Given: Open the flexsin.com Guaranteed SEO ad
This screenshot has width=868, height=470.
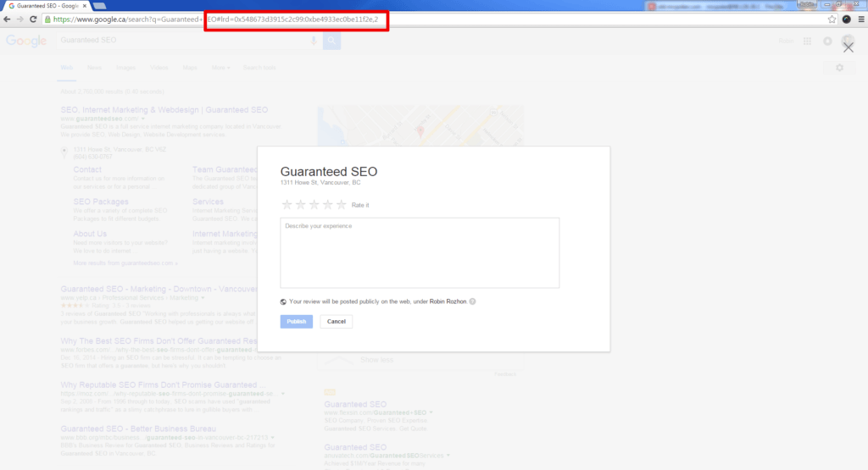Looking at the screenshot, I should [355, 404].
